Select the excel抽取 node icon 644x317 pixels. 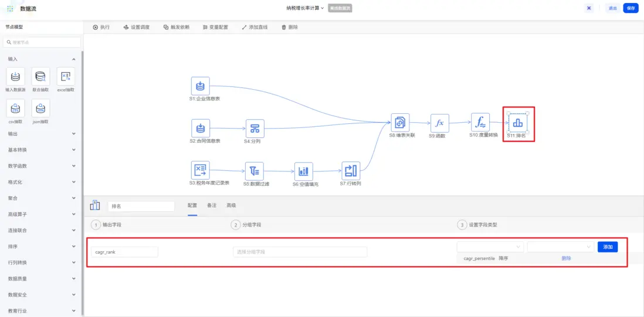(66, 76)
